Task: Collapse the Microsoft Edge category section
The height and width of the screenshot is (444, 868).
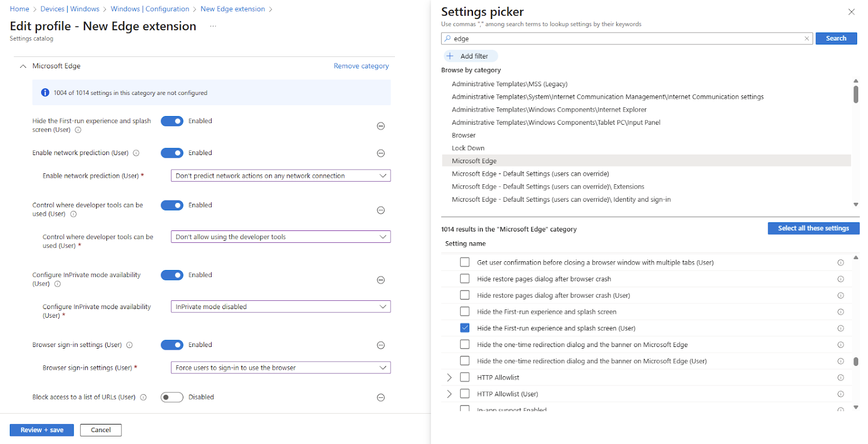Action: click(x=23, y=66)
